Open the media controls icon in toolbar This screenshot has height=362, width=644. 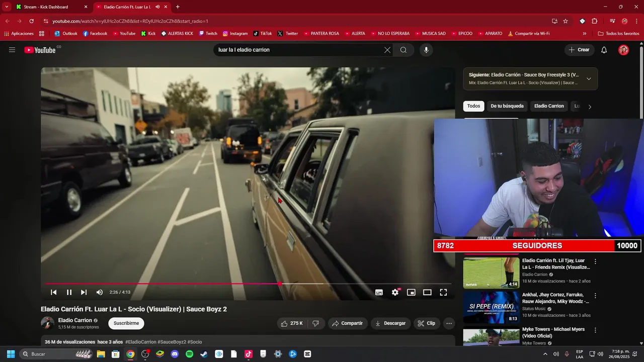click(612, 21)
